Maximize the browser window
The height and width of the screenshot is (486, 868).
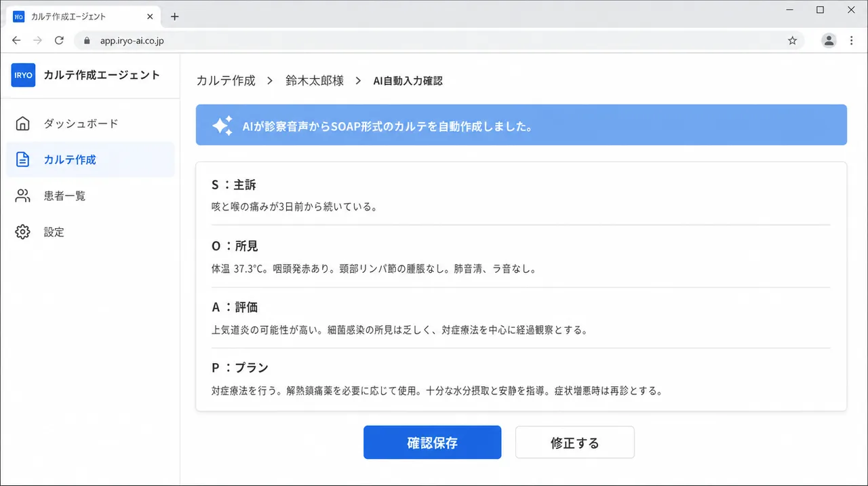point(820,10)
